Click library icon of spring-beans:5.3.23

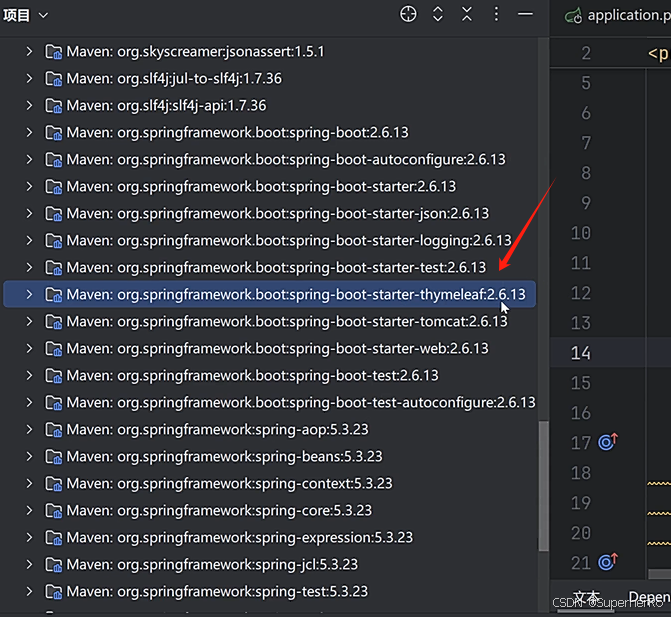pyautogui.click(x=54, y=457)
